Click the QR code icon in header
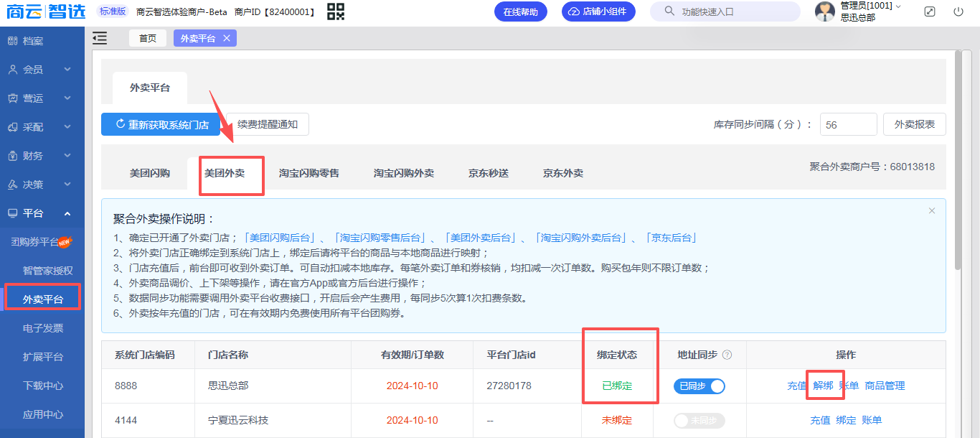 tap(336, 11)
